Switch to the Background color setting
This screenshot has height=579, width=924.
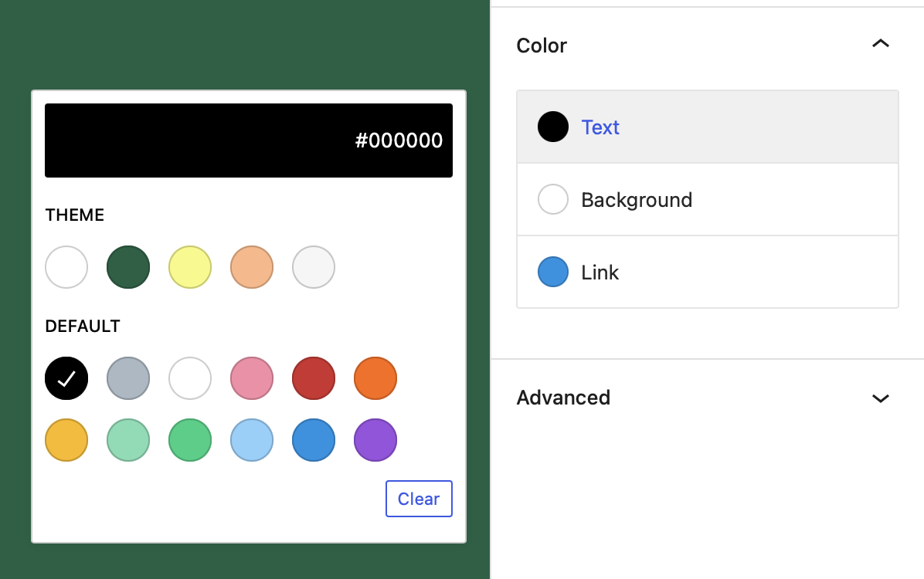click(637, 199)
